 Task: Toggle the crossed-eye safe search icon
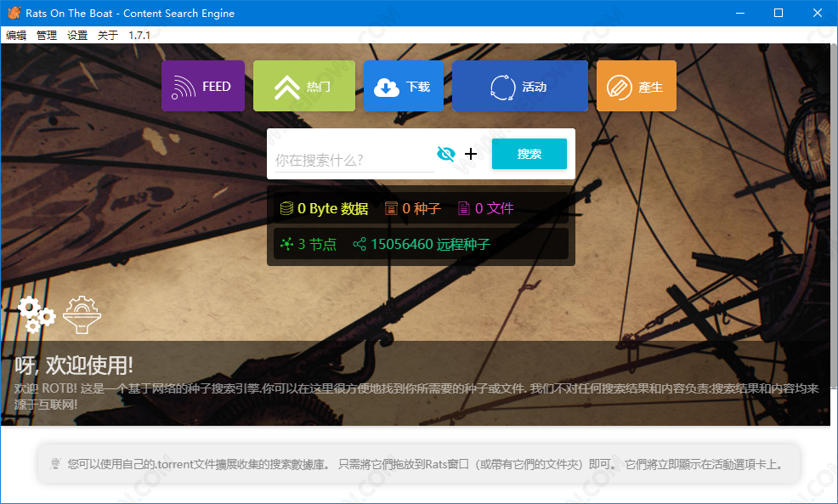(x=445, y=154)
